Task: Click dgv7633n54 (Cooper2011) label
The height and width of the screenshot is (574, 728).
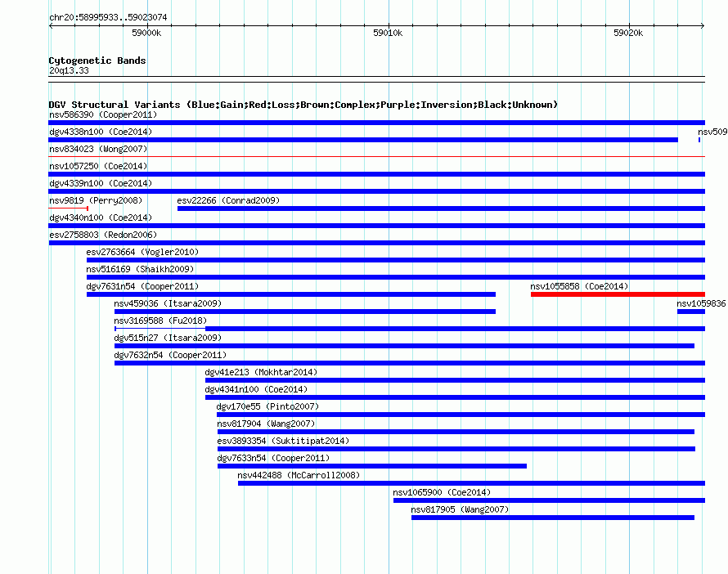Action: click(x=273, y=458)
